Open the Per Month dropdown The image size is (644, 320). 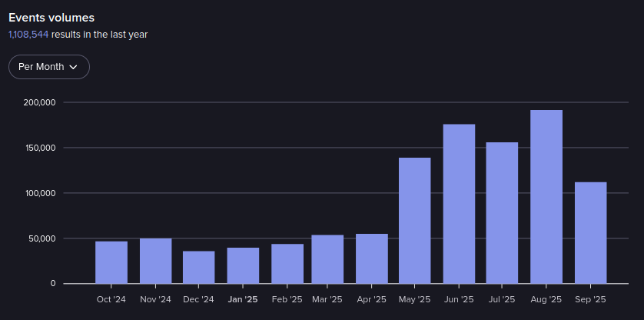[49, 67]
